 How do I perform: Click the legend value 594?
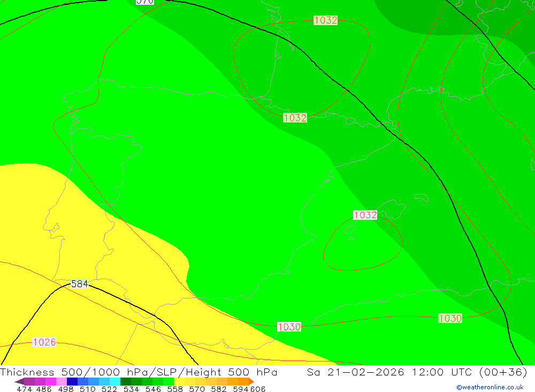241,389
